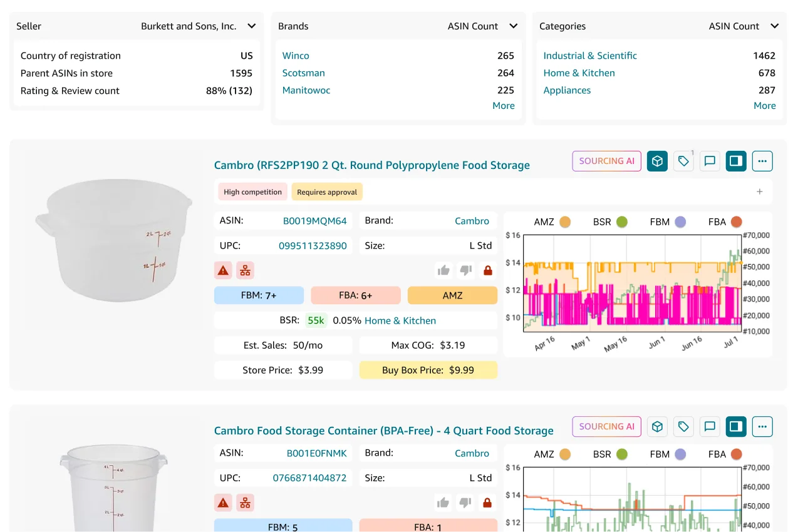798x532 pixels.
Task: Open three-dot more menu on first product
Action: click(x=762, y=161)
